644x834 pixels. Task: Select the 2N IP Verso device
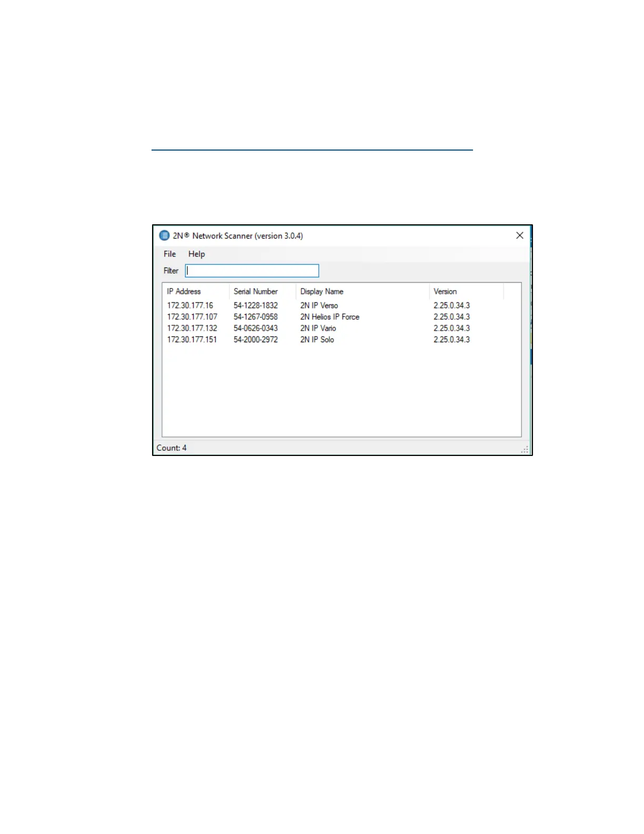[x=319, y=305]
